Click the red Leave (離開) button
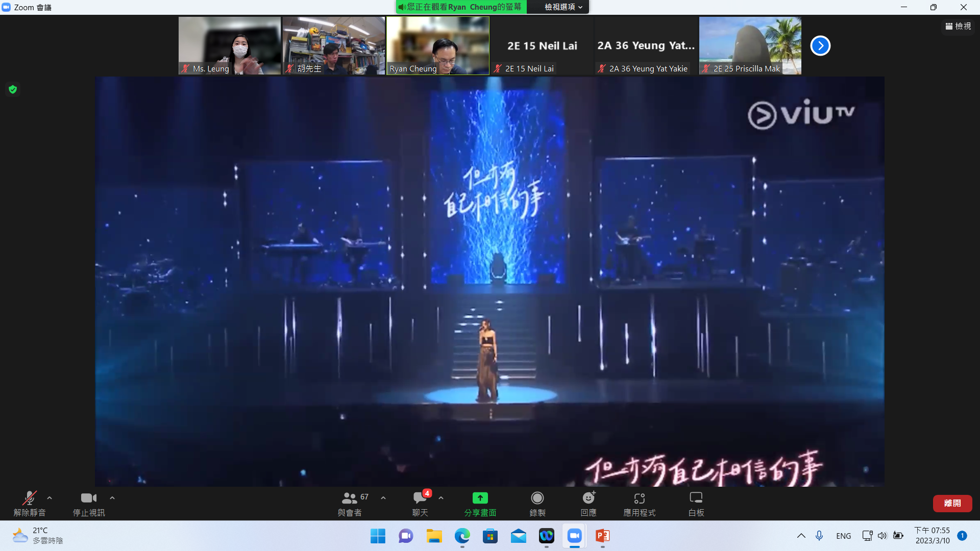 tap(952, 503)
